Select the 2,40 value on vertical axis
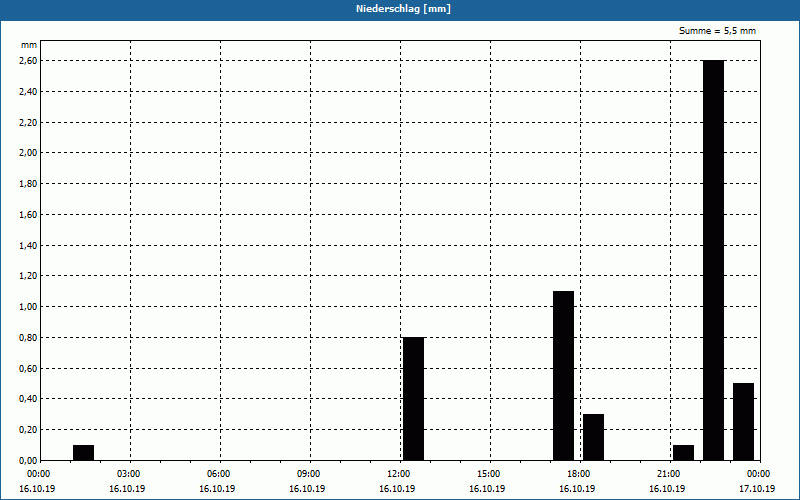Screen dimensions: 800x500 click(x=28, y=92)
